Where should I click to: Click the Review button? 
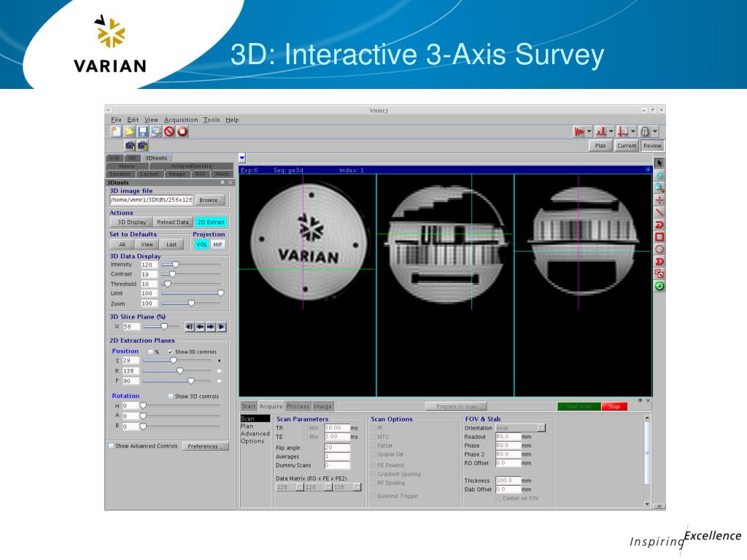(652, 146)
